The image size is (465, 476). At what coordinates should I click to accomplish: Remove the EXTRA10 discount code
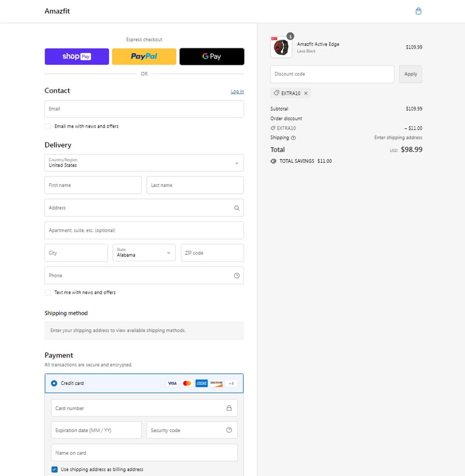pos(306,93)
